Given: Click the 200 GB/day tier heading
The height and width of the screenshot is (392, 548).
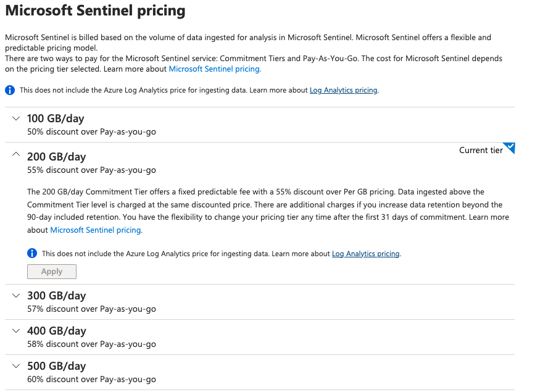Looking at the screenshot, I should (56, 157).
